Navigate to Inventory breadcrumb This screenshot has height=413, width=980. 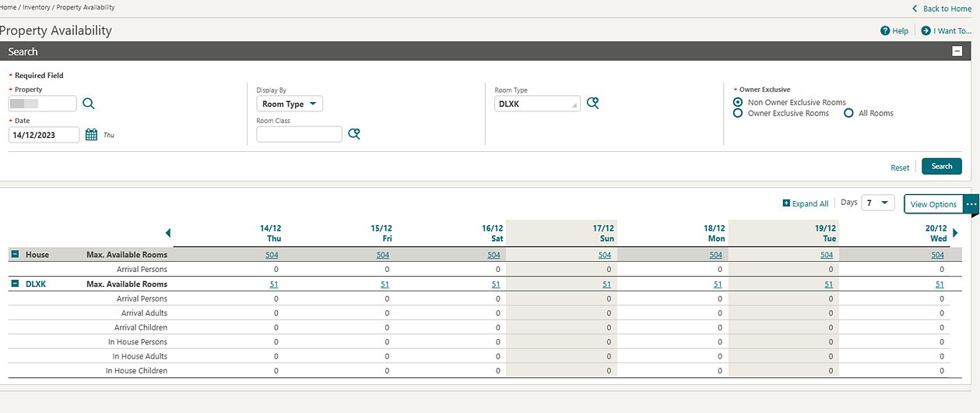pos(36,7)
